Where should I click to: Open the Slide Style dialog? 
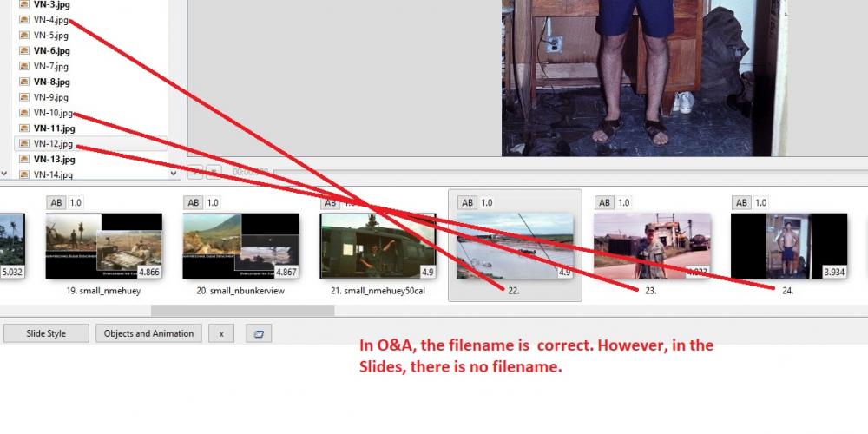[x=46, y=333]
